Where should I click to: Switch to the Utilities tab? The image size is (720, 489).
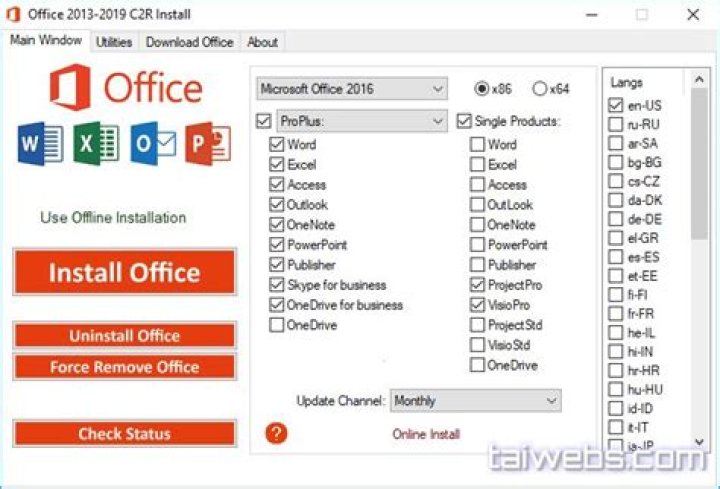coord(114,42)
